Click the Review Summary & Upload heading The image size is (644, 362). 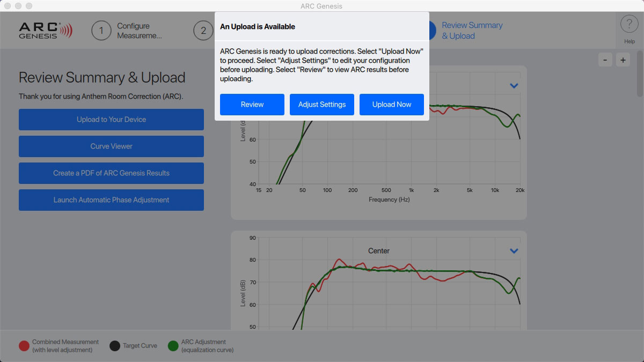102,78
